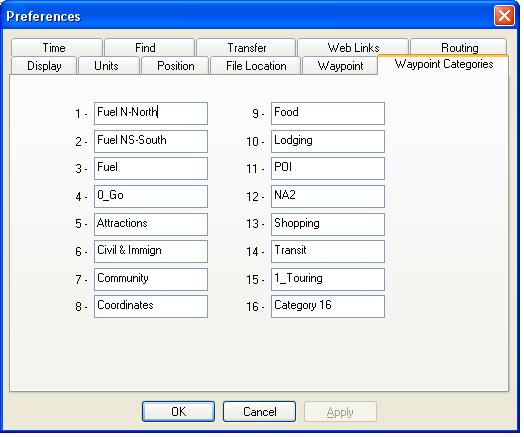Show the File Location tab
The image size is (524, 437).
256,65
